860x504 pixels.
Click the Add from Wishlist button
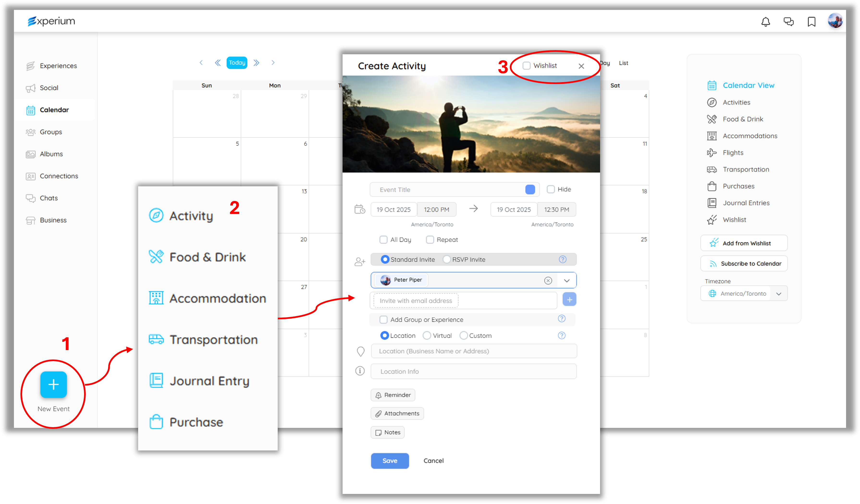(x=744, y=243)
